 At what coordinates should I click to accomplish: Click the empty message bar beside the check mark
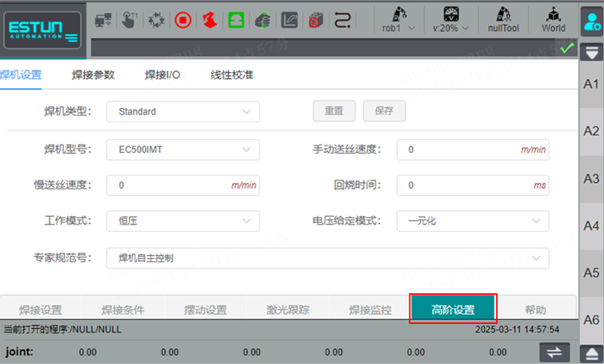click(324, 48)
